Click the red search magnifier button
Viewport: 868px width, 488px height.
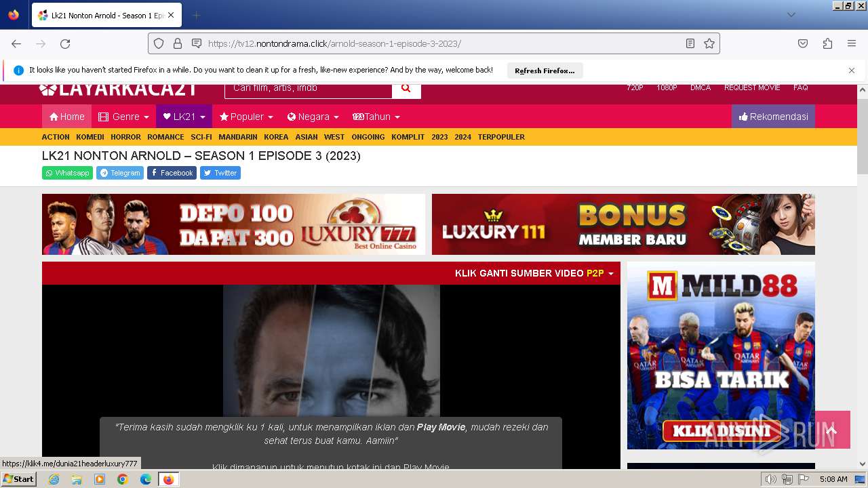[x=406, y=89]
